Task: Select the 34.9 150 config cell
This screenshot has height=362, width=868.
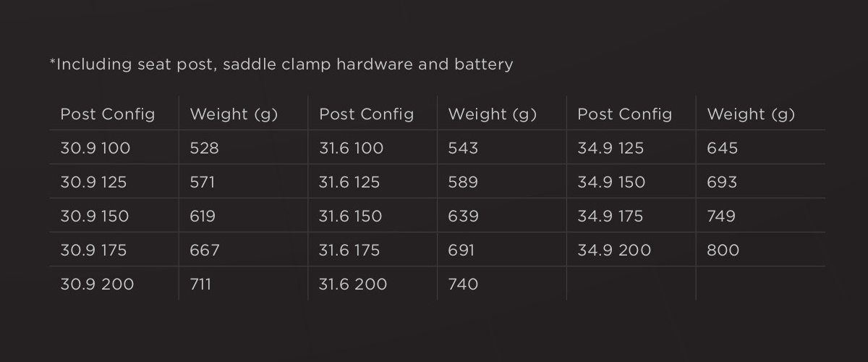Action: [x=611, y=182]
